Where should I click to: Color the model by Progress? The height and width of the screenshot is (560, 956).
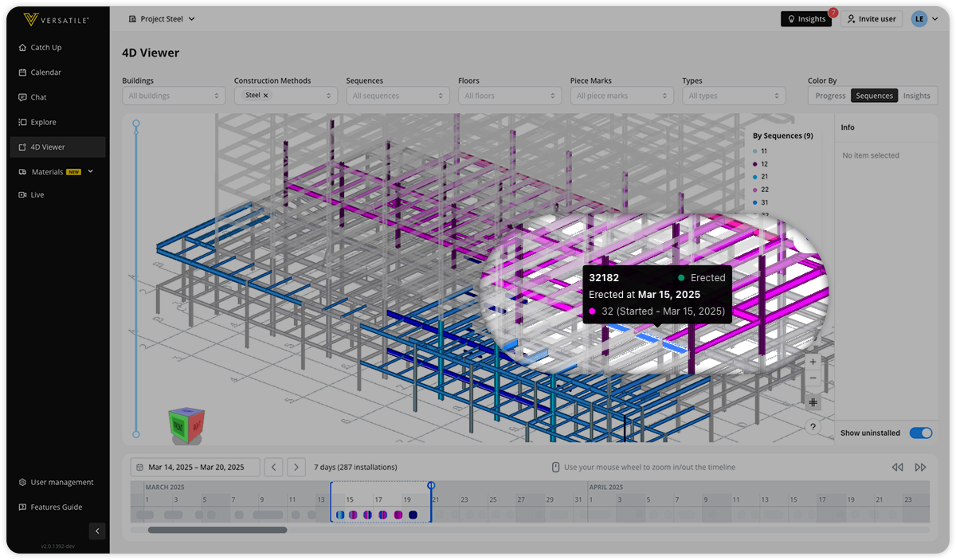tap(830, 96)
